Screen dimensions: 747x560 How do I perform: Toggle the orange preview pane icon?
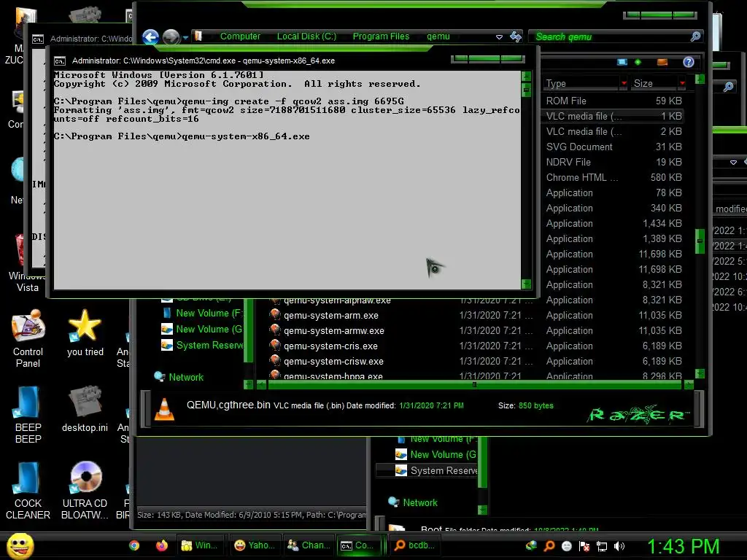tap(662, 62)
